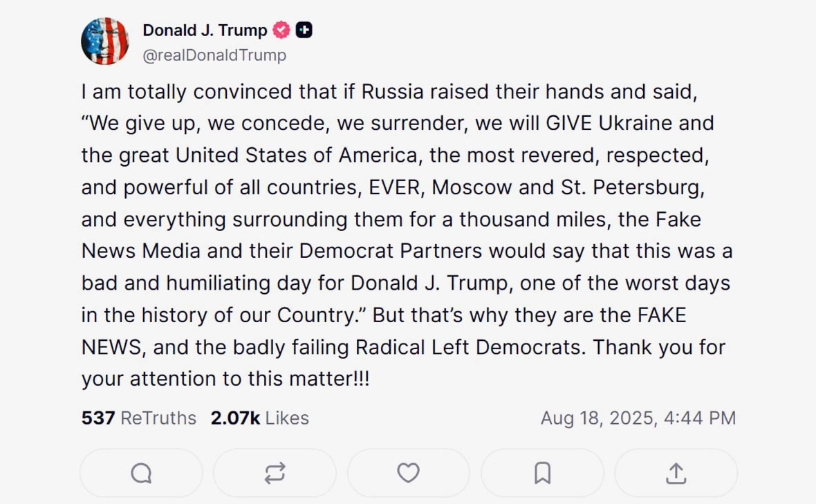816x504 pixels.
Task: Open the @realDonaldTrump username link
Action: tap(214, 55)
